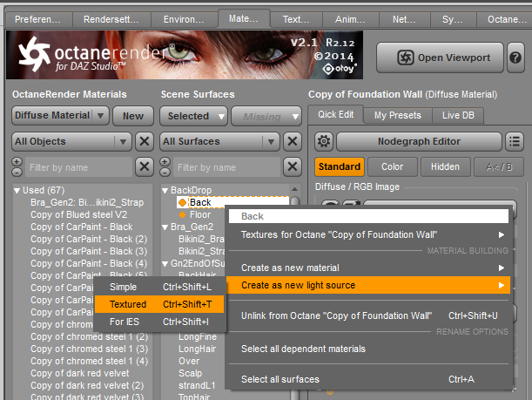The image size is (532, 400).
Task: Open the Diffuse Material type dropdown
Action: tap(60, 116)
